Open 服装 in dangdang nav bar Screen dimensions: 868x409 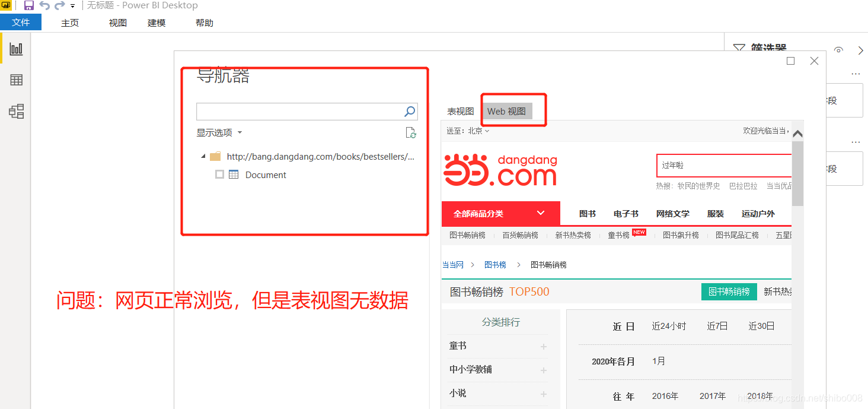(716, 214)
